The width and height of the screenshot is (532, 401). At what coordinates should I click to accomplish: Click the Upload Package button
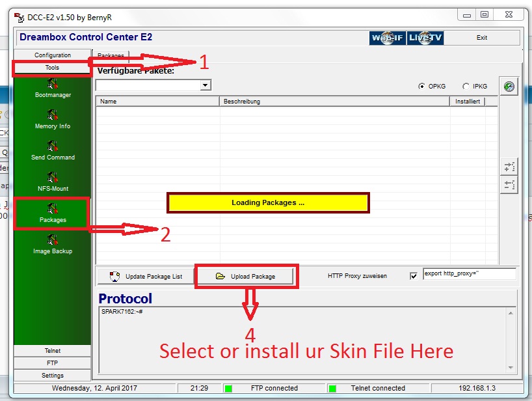click(x=245, y=277)
